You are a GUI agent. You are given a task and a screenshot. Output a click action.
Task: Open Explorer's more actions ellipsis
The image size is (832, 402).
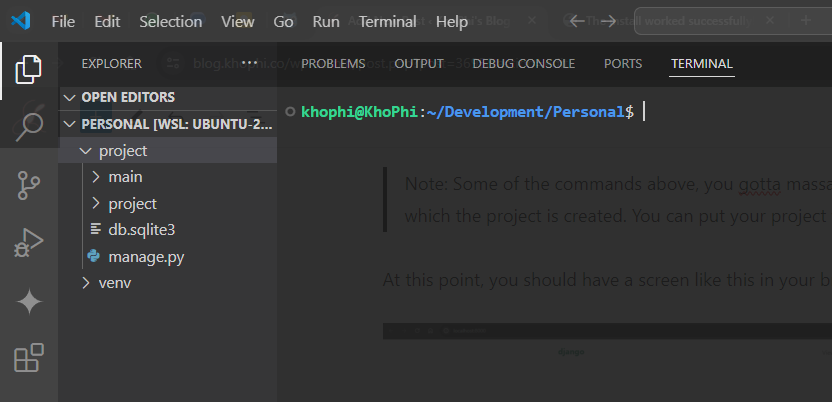[249, 63]
